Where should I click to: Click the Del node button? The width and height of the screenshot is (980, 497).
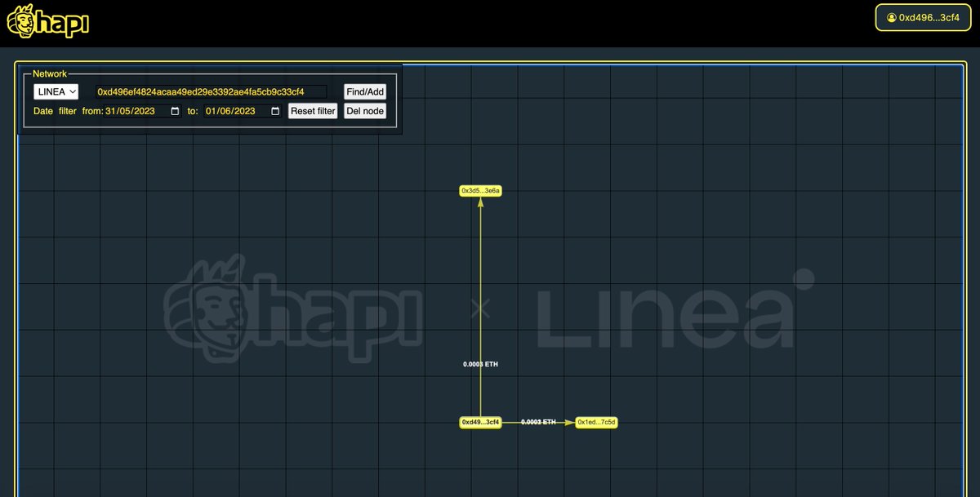tap(365, 111)
